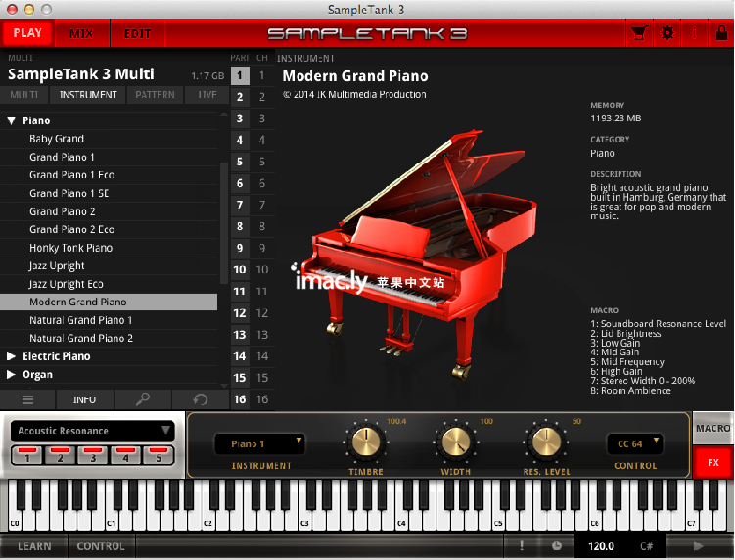The width and height of the screenshot is (735, 560).
Task: Click the instrument list scrollbar
Action: [223, 223]
